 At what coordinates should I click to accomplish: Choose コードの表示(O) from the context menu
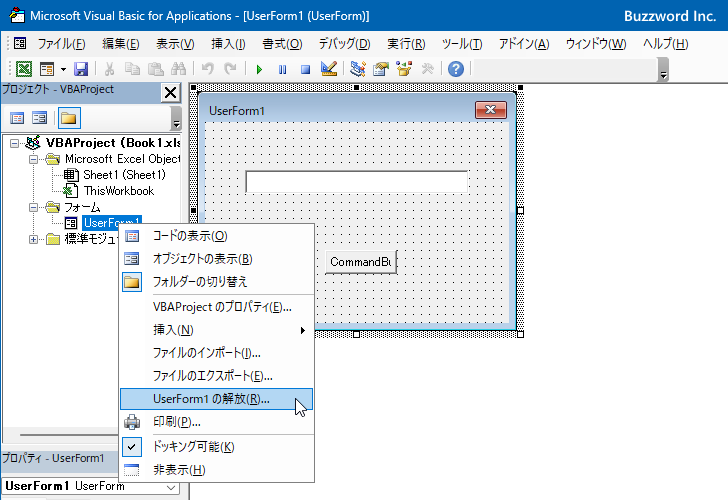pos(217,236)
